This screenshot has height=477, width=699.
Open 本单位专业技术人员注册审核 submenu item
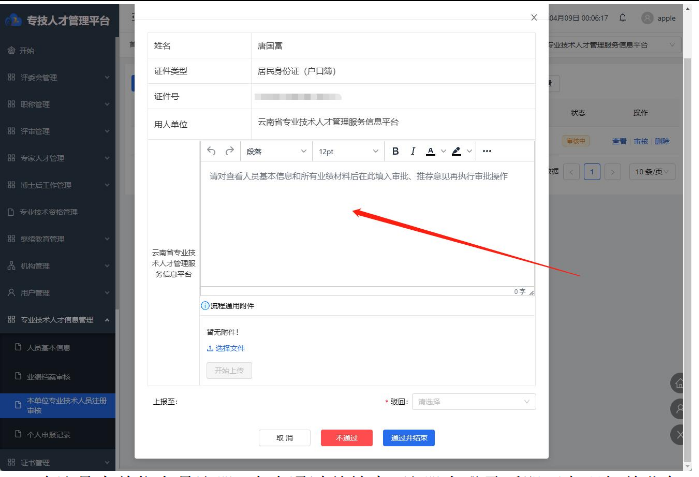tap(58, 405)
